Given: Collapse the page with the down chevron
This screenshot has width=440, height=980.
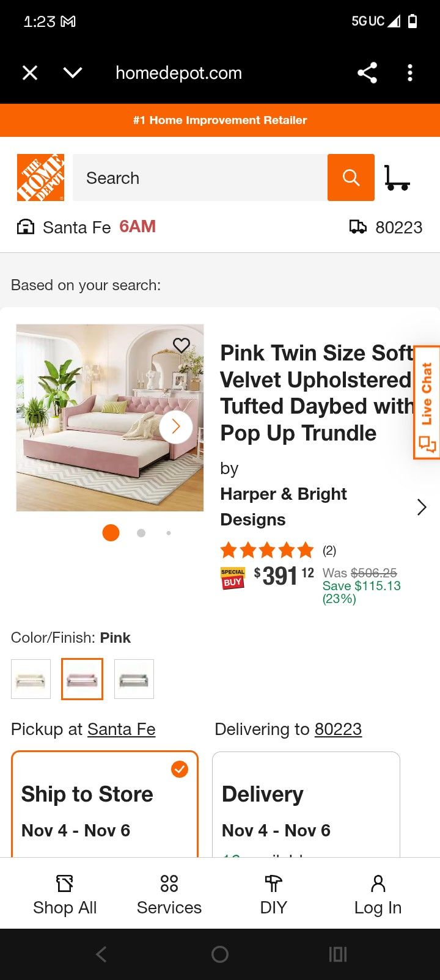Looking at the screenshot, I should (71, 73).
